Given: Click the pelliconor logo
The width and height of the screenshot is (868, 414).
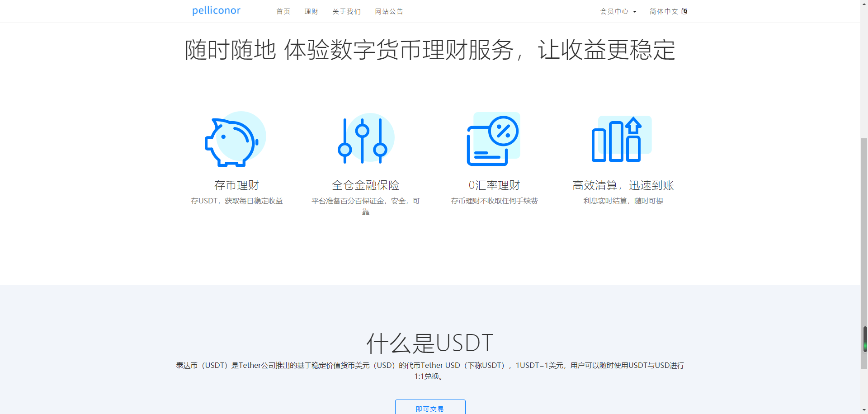Looking at the screenshot, I should click(x=216, y=10).
